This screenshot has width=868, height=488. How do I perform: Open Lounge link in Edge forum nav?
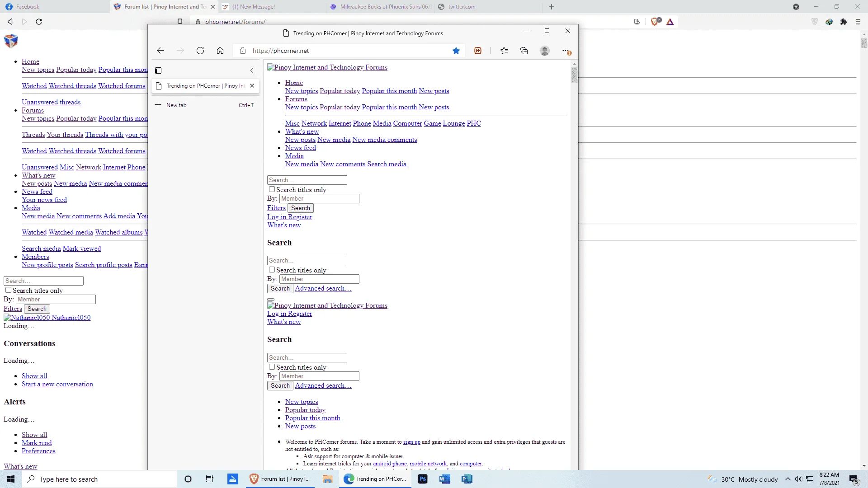pyautogui.click(x=454, y=123)
